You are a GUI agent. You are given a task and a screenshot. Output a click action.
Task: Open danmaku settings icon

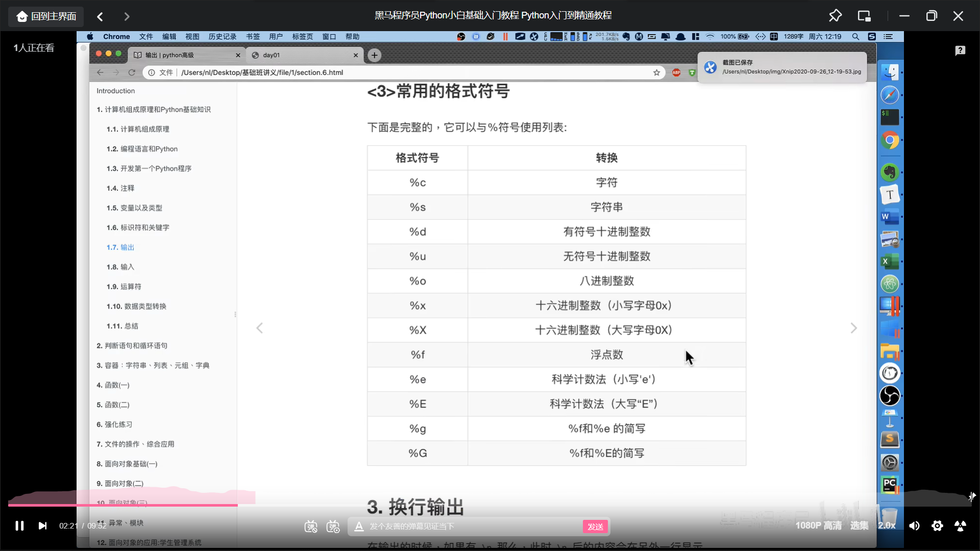[333, 526]
